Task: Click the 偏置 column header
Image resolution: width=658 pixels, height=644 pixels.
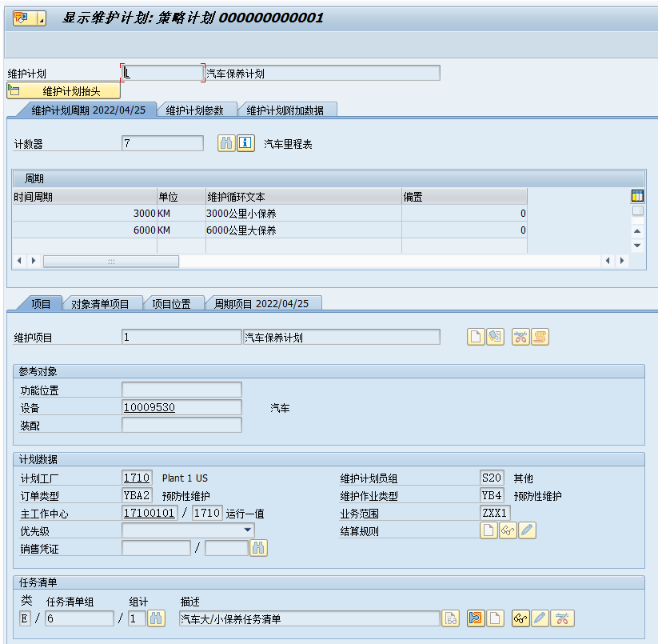Action: click(x=465, y=197)
